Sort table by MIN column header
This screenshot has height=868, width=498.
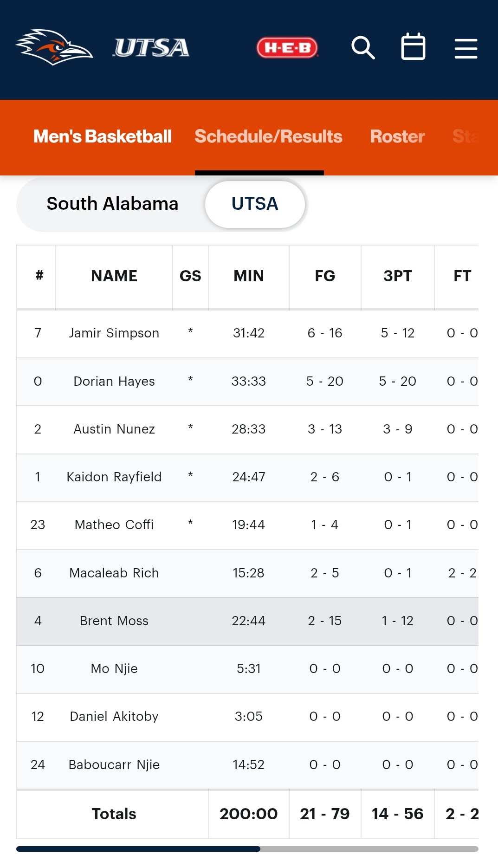click(249, 276)
